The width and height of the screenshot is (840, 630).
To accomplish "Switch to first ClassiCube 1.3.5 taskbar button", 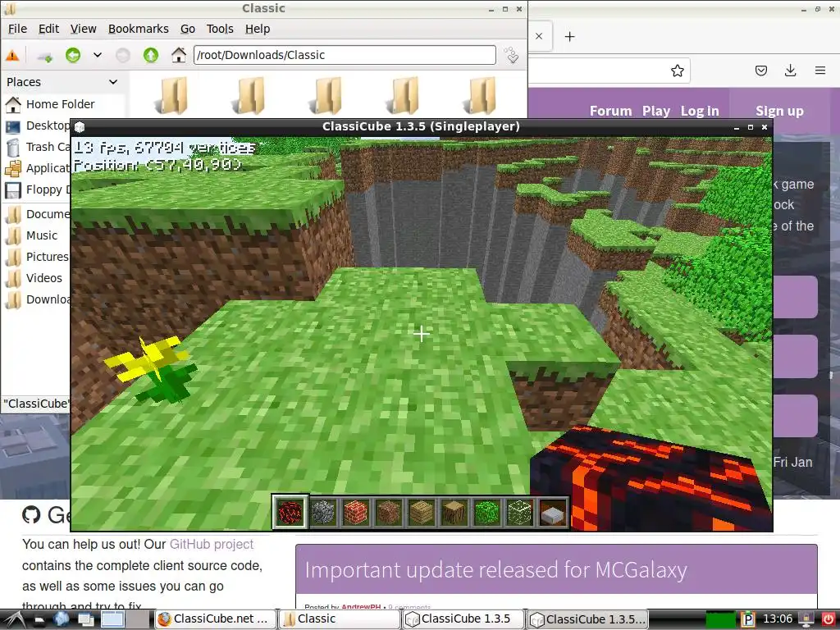I will coord(463,619).
